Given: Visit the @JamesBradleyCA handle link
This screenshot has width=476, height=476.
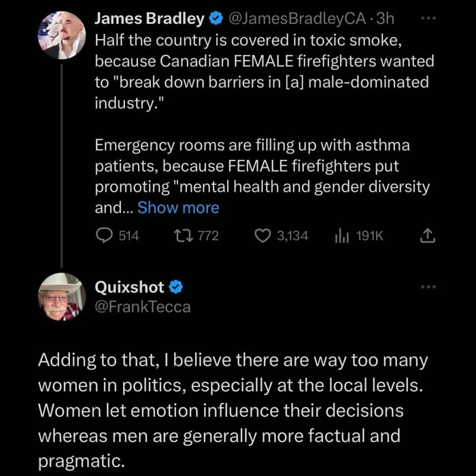Looking at the screenshot, I should tap(296, 19).
